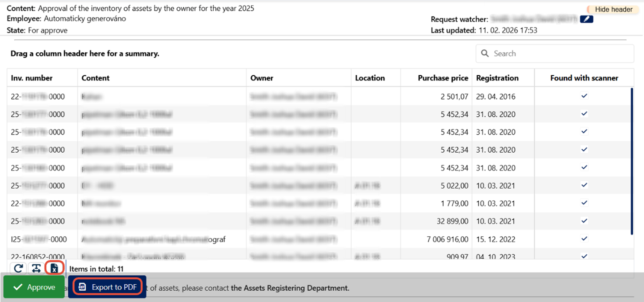The width and height of the screenshot is (644, 302).
Task: Sort by Owner column header
Action: coord(299,78)
